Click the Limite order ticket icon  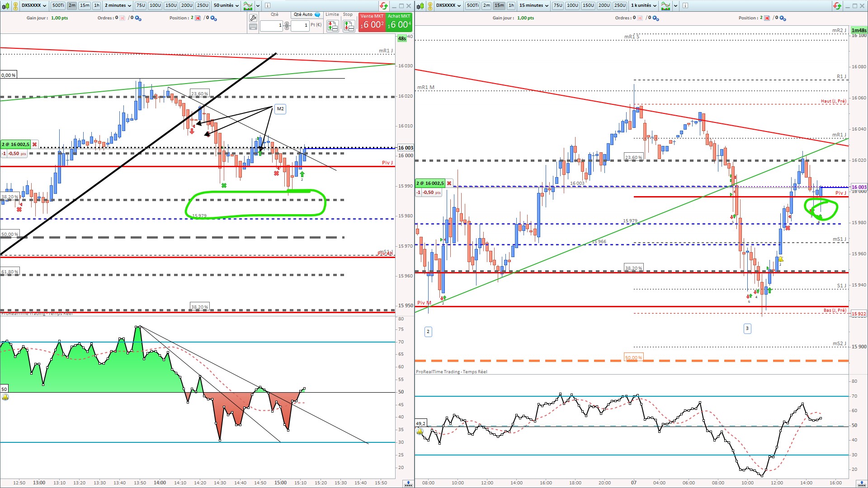(333, 26)
